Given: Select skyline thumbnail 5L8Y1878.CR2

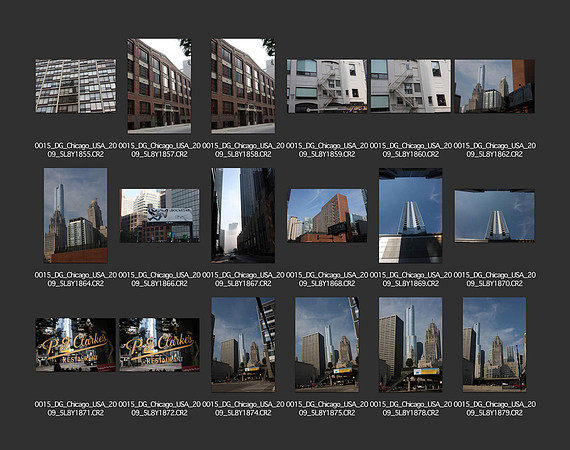Looking at the screenshot, I should (x=411, y=345).
